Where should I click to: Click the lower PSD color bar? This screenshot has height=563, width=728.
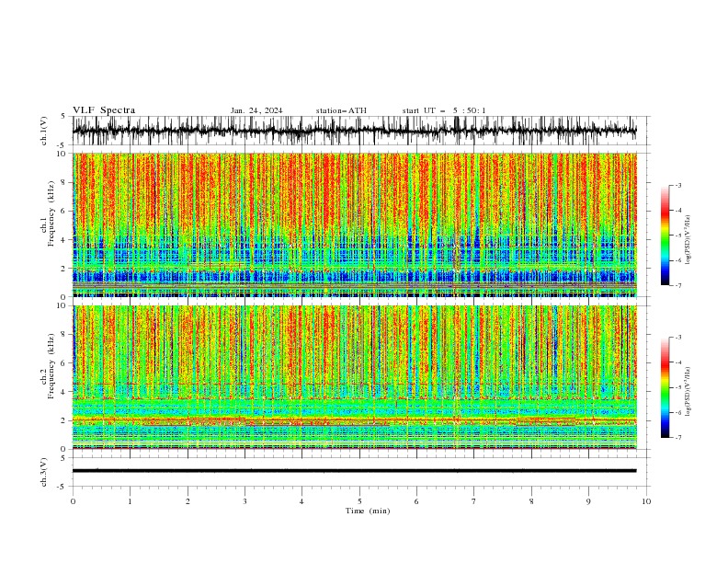(665, 387)
